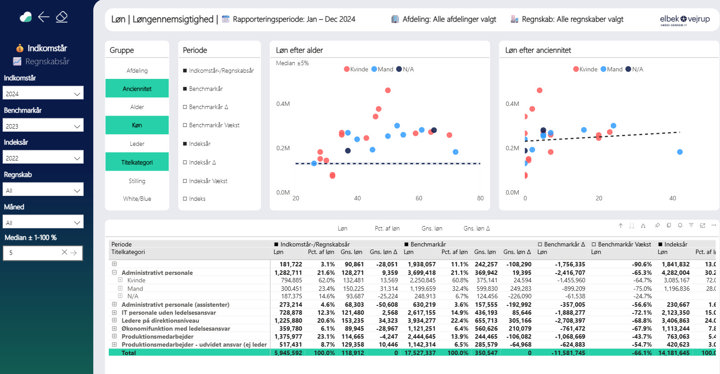Enable the Indeksår Vækst period checkbox

coord(185,181)
